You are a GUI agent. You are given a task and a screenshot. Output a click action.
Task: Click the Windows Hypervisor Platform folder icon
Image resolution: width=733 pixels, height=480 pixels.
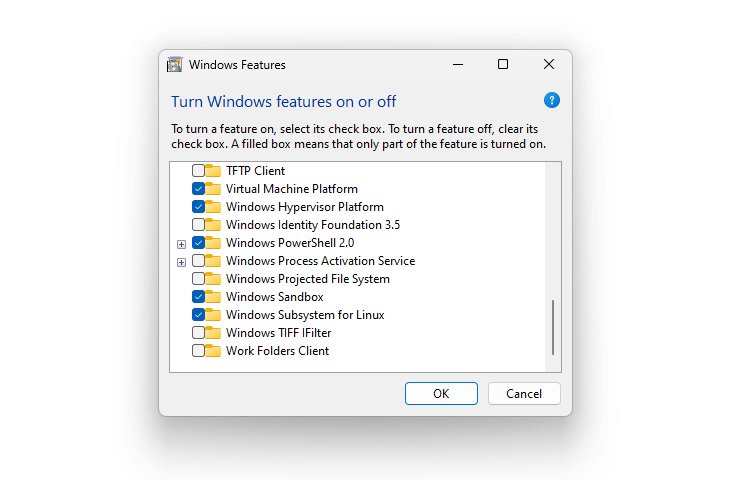point(213,207)
